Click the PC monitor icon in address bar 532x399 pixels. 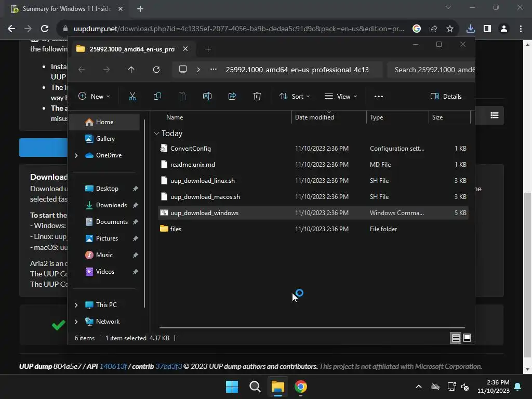(x=183, y=70)
